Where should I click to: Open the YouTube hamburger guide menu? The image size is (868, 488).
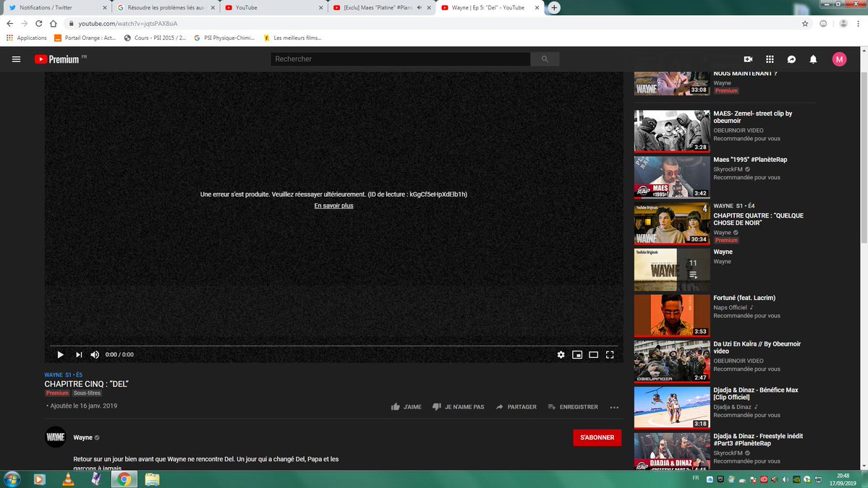16,59
